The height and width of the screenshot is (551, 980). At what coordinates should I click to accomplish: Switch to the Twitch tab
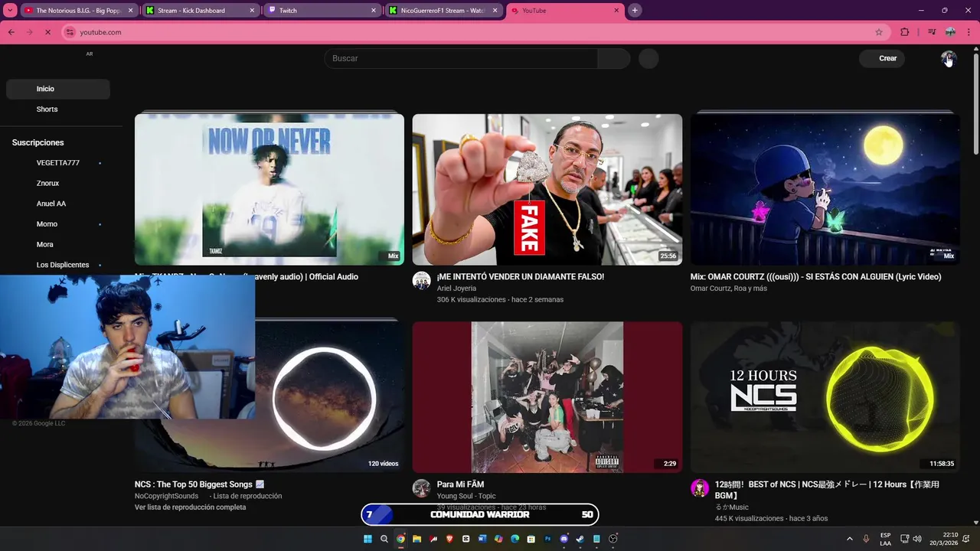(322, 11)
